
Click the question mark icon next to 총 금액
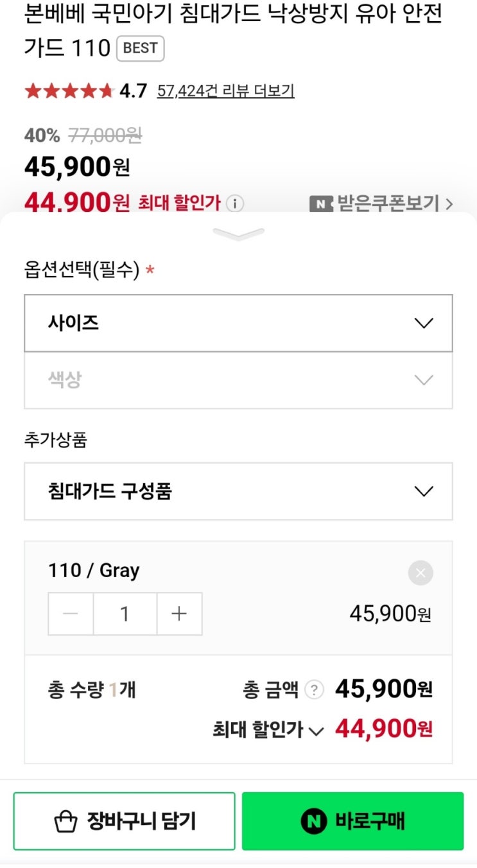click(313, 690)
